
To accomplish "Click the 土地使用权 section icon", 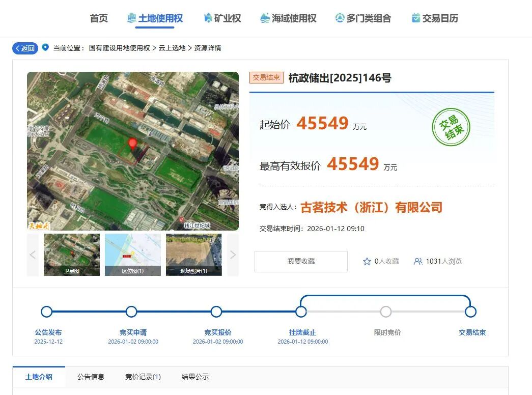I will tap(131, 17).
